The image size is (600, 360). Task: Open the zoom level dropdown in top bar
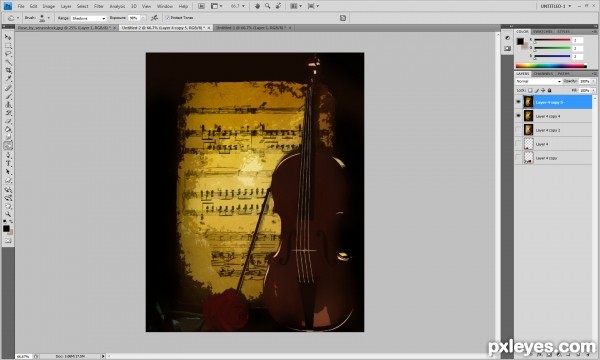coord(238,6)
